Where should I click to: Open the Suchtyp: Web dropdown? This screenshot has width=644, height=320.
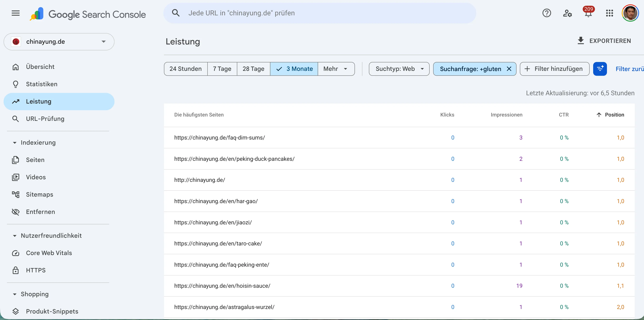[399, 69]
